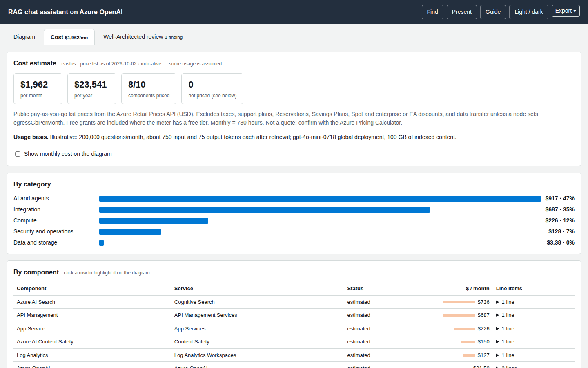588x368 pixels.
Task: Open the Well-Architected review tab
Action: click(x=143, y=37)
